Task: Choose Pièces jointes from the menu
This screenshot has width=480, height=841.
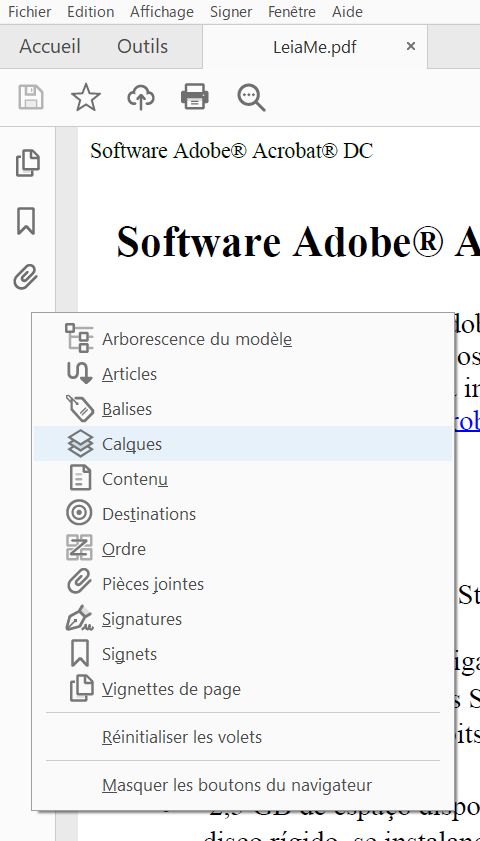Action: (243, 584)
